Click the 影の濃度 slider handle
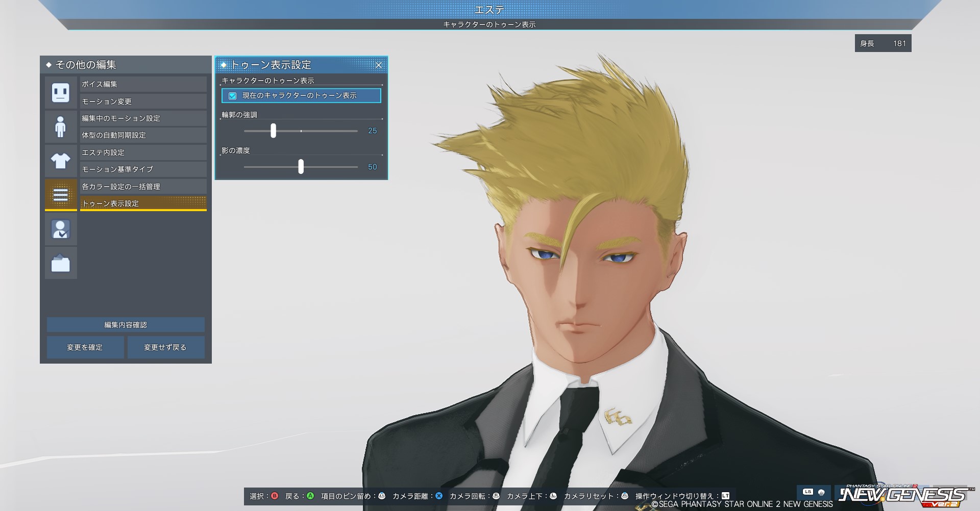The height and width of the screenshot is (511, 980). [301, 167]
